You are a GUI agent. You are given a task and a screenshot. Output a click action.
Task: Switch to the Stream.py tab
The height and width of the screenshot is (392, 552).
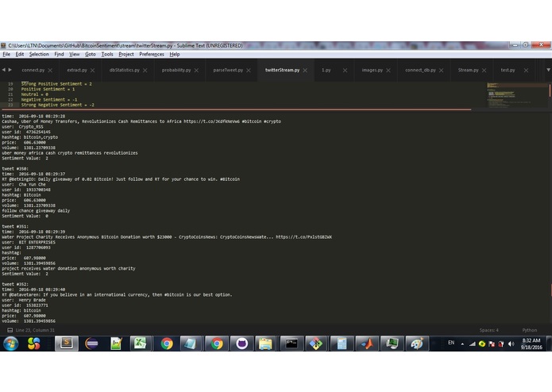[x=468, y=70]
